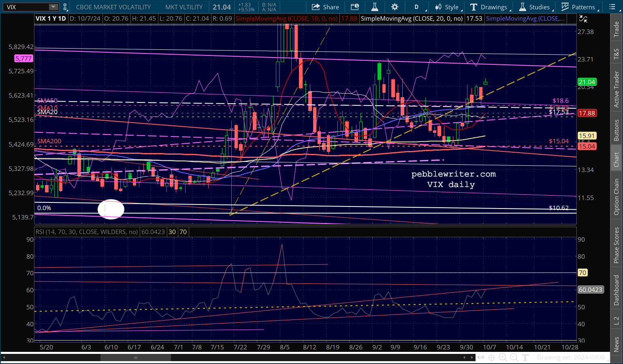Toggle the expand time axis arrows icon
The height and width of the screenshot is (364, 623).
coord(481,358)
